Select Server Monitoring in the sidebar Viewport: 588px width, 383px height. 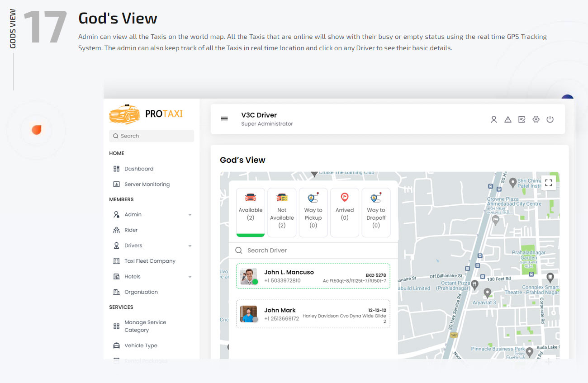coord(147,184)
